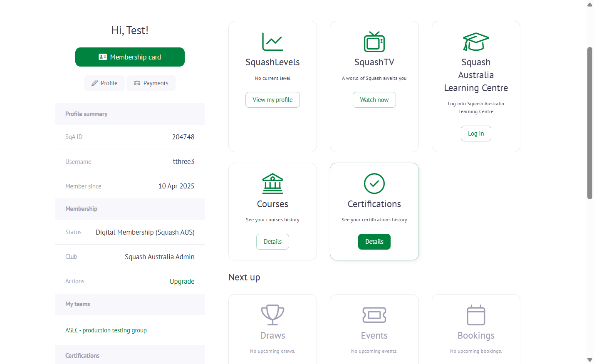Click Digital Membership (Squash AUS) status
Image resolution: width=594 pixels, height=364 pixels.
coord(145,232)
